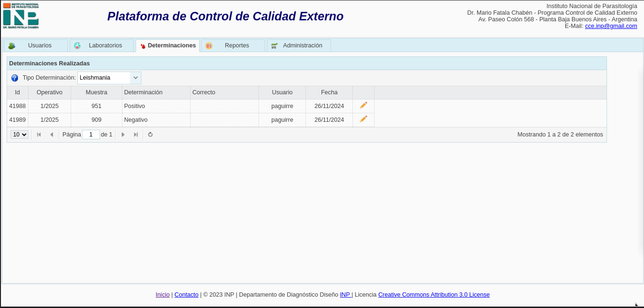Open the Reportes tab

pyautogui.click(x=233, y=45)
